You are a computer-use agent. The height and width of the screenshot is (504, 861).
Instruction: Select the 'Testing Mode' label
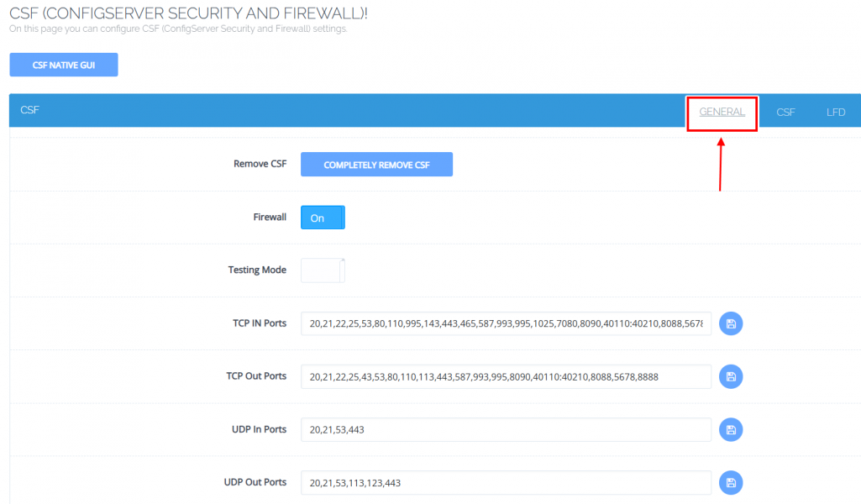(257, 270)
